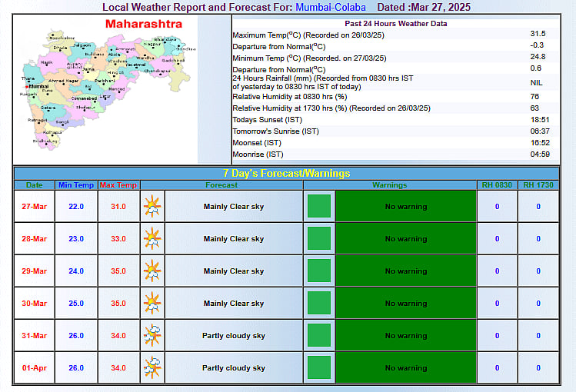
Task: Click the No warning cell for 27-Mar
Action: (406, 206)
